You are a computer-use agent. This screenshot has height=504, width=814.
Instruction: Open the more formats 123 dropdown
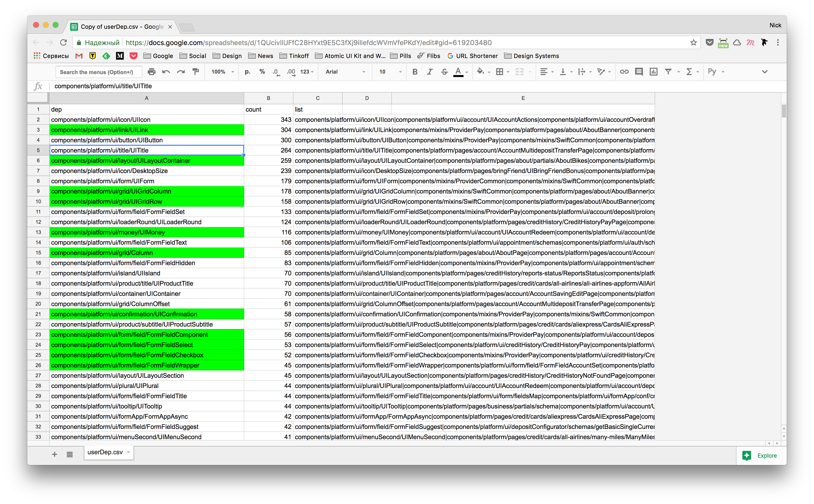[x=307, y=72]
